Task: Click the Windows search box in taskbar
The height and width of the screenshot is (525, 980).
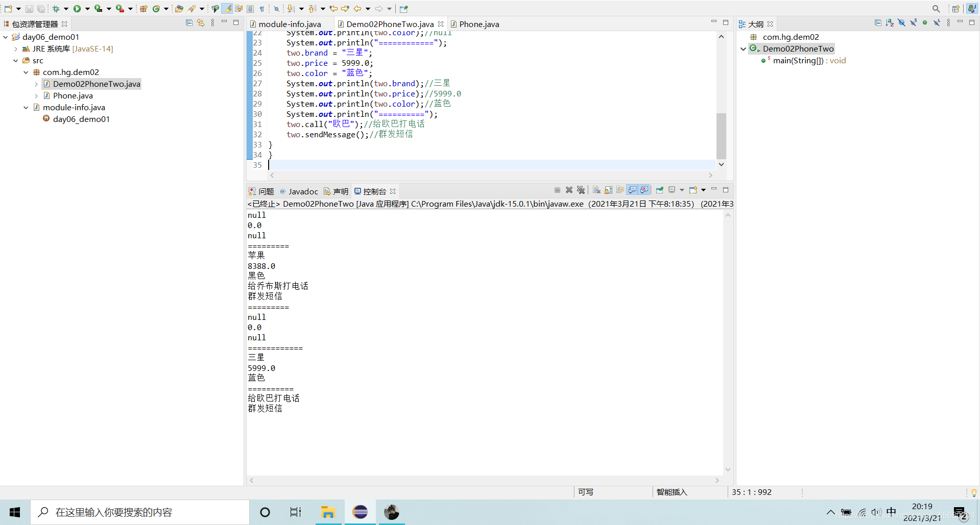Action: (x=140, y=512)
